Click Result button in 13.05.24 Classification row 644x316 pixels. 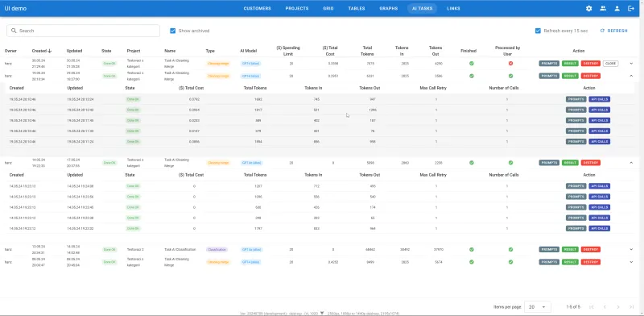(x=570, y=249)
